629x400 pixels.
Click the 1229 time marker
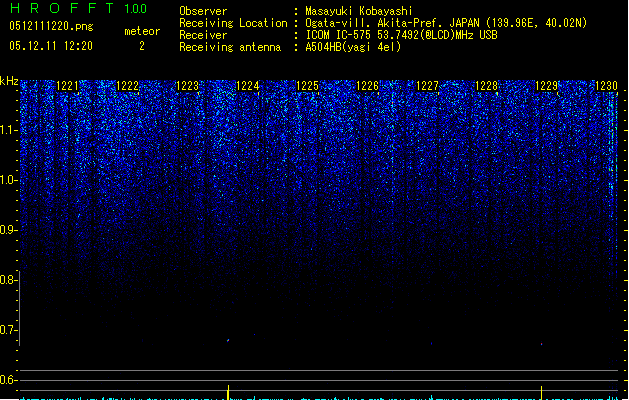point(547,86)
